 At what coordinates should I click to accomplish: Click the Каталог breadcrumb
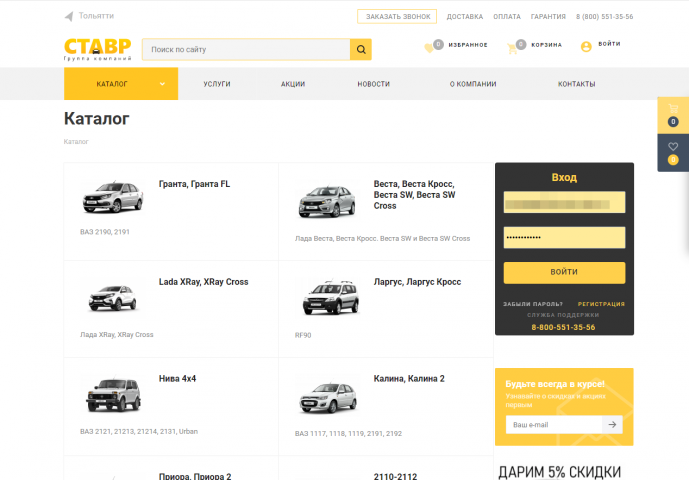point(76,142)
